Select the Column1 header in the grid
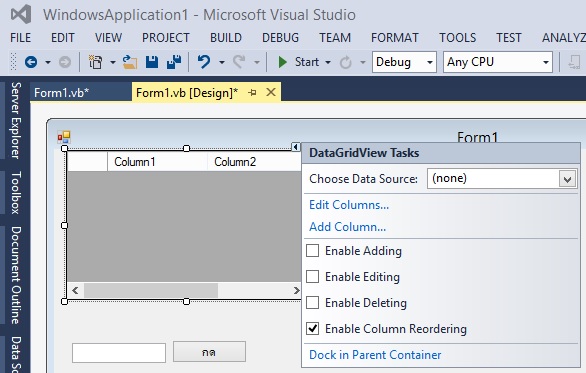 [x=157, y=162]
